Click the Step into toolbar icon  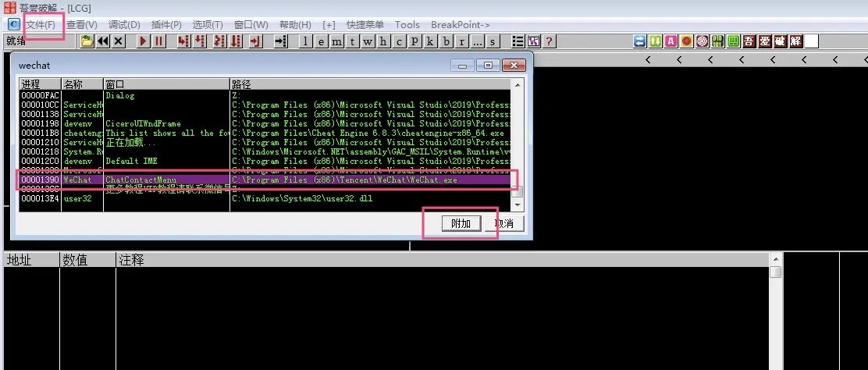coord(184,41)
